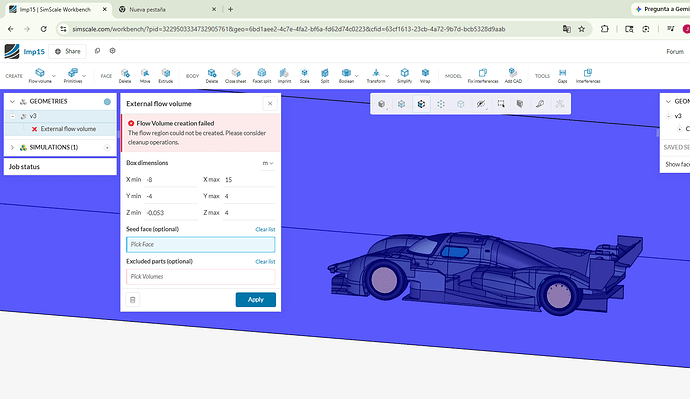Screen dimensions: 690x399
Task: Click the measure tool icon in viewer toolbar
Action: (x=540, y=104)
